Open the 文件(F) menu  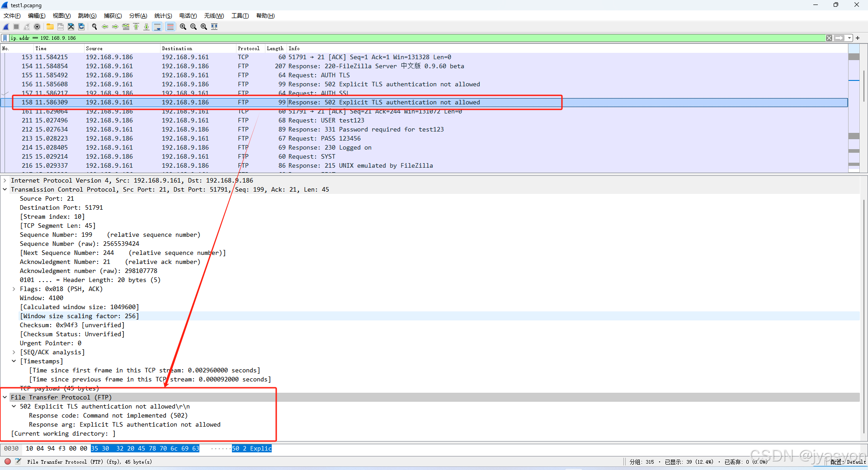coord(11,15)
